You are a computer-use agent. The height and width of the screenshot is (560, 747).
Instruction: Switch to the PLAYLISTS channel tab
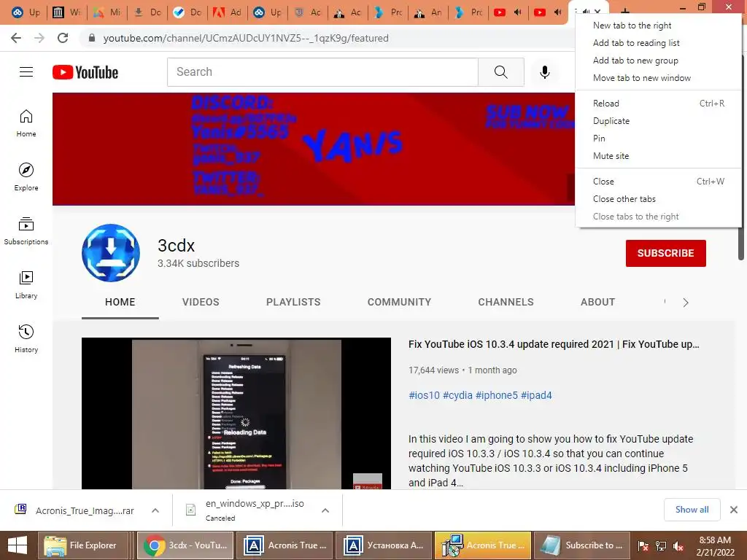pyautogui.click(x=293, y=302)
